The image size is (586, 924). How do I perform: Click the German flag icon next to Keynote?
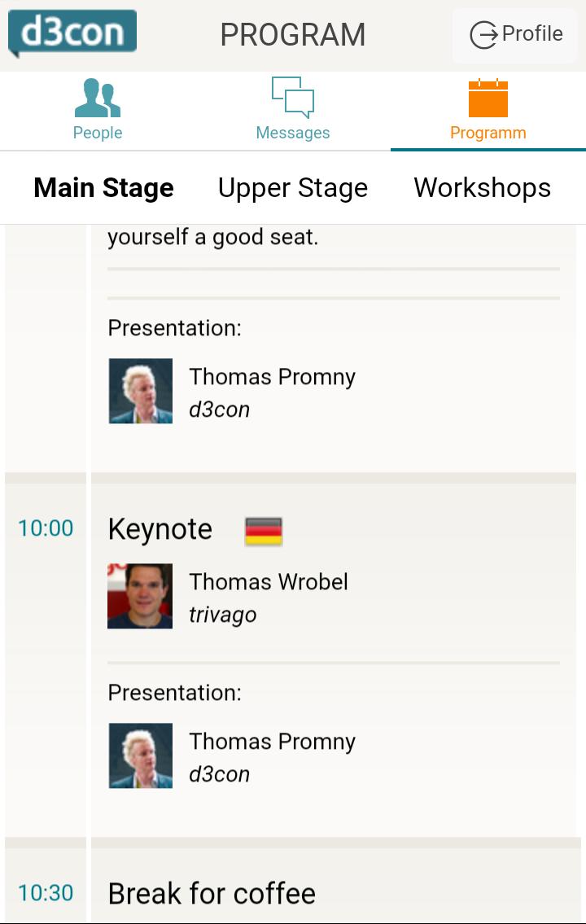coord(264,531)
